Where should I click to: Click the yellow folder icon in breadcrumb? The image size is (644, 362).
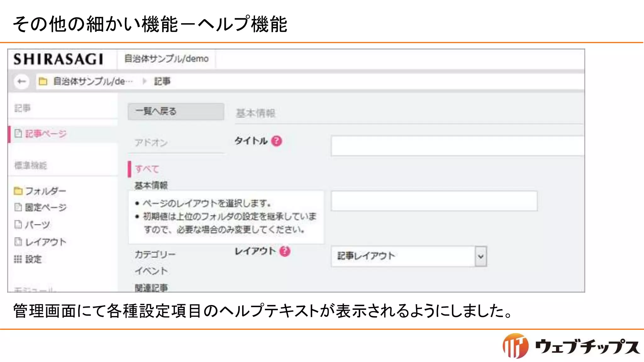tap(43, 82)
